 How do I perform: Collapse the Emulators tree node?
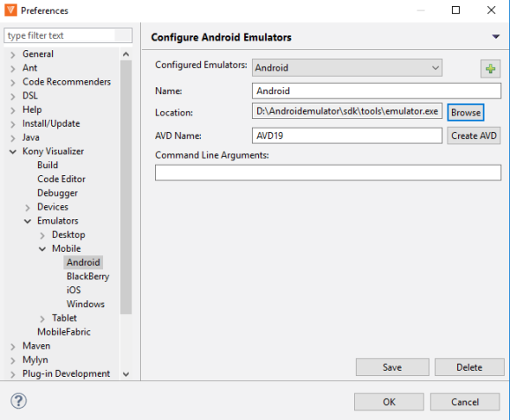(27, 221)
